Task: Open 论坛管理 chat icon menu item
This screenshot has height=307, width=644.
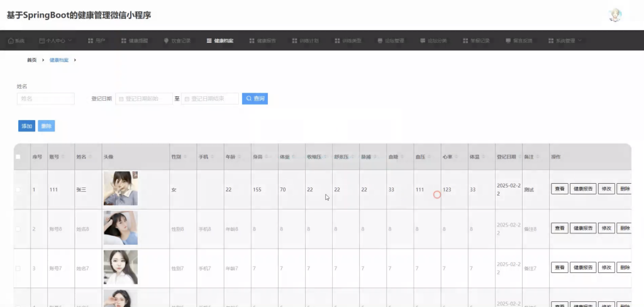Action: point(391,41)
